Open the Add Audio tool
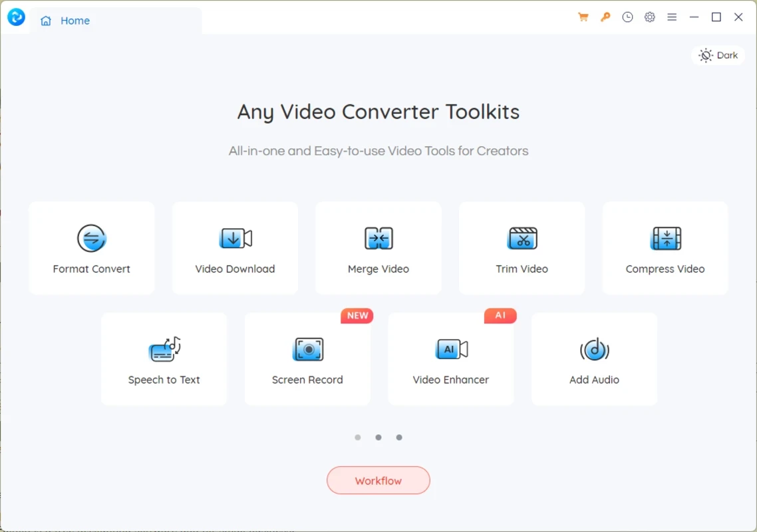Image resolution: width=757 pixels, height=532 pixels. [594, 359]
